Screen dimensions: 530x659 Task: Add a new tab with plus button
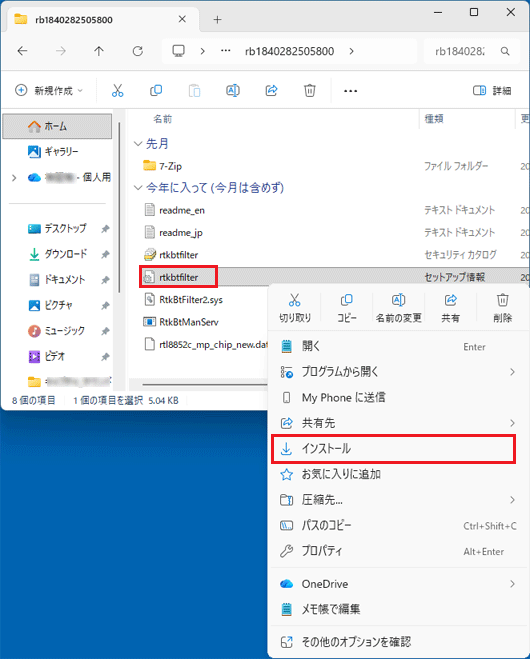pyautogui.click(x=217, y=19)
